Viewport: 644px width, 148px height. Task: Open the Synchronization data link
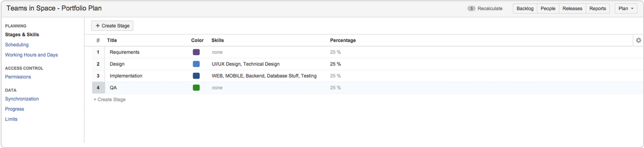coord(22,99)
